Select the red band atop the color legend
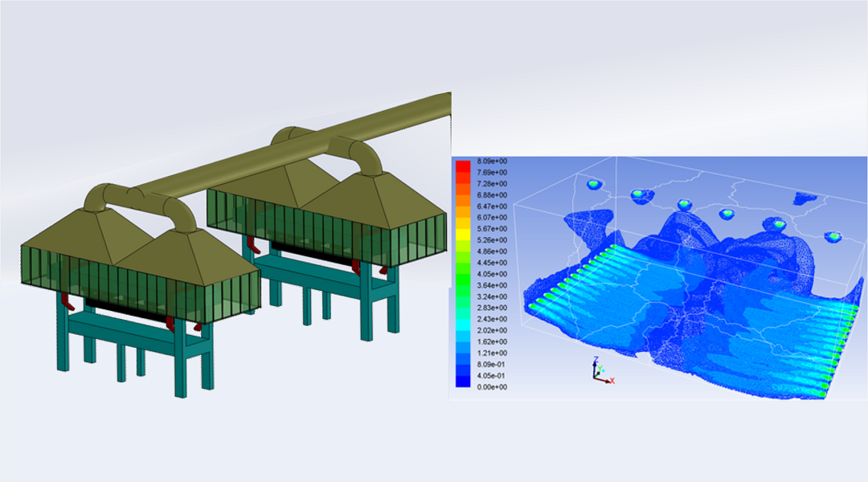 [463, 166]
